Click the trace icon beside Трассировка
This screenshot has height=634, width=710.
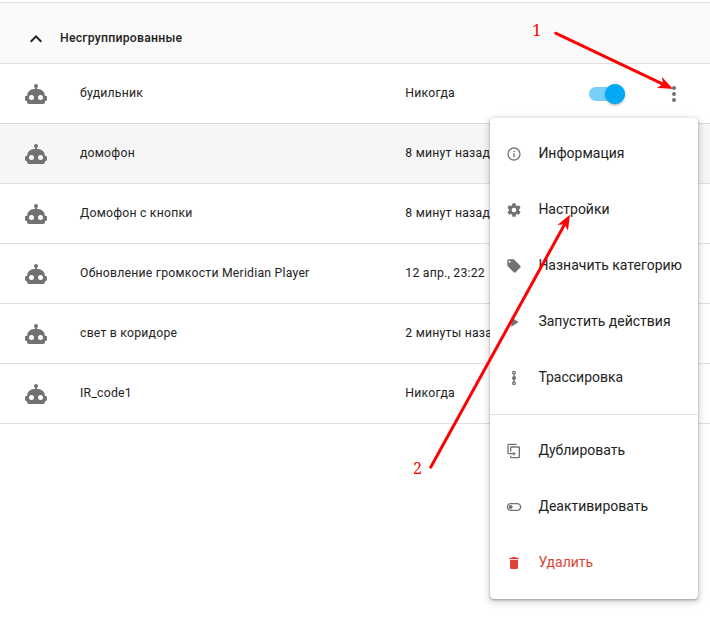[513, 378]
